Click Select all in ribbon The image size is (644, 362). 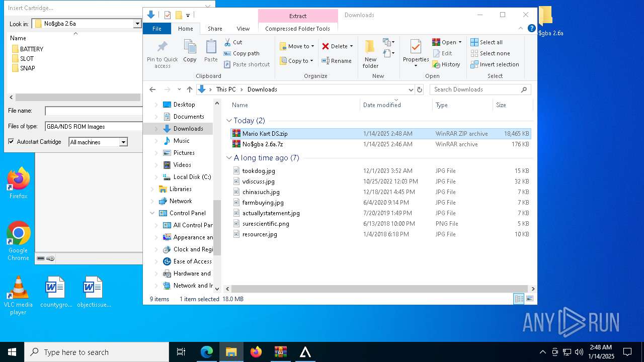tap(487, 42)
